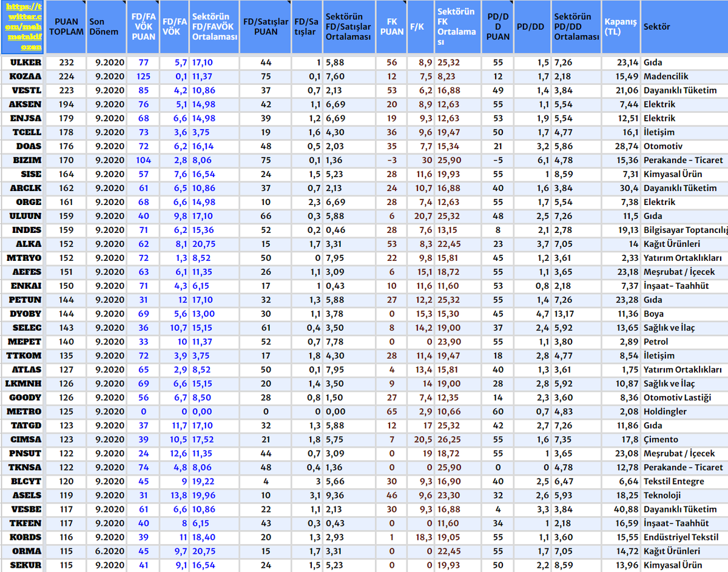
Task: Click the FK PUAN column header
Action: (391, 27)
